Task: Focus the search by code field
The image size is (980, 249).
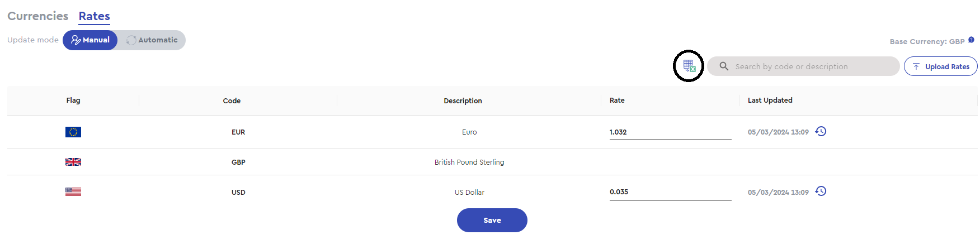Action: click(803, 66)
